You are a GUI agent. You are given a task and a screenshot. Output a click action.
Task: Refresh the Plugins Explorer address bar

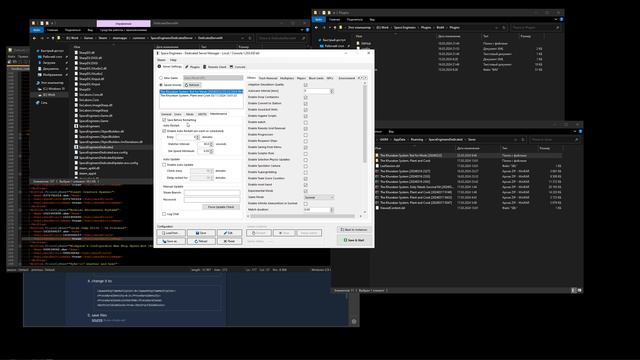point(504,27)
